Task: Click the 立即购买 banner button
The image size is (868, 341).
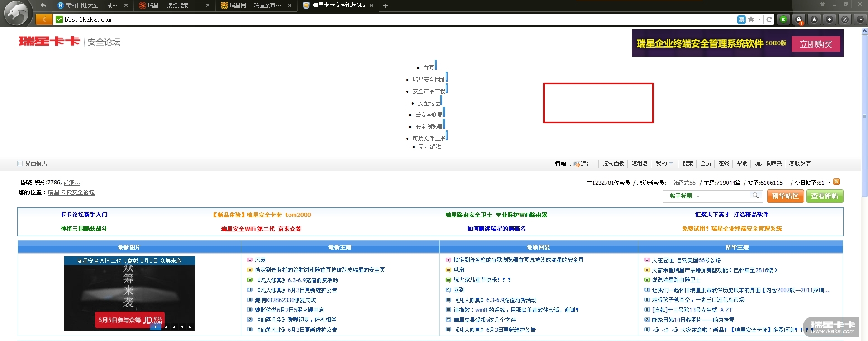Action: point(816,44)
